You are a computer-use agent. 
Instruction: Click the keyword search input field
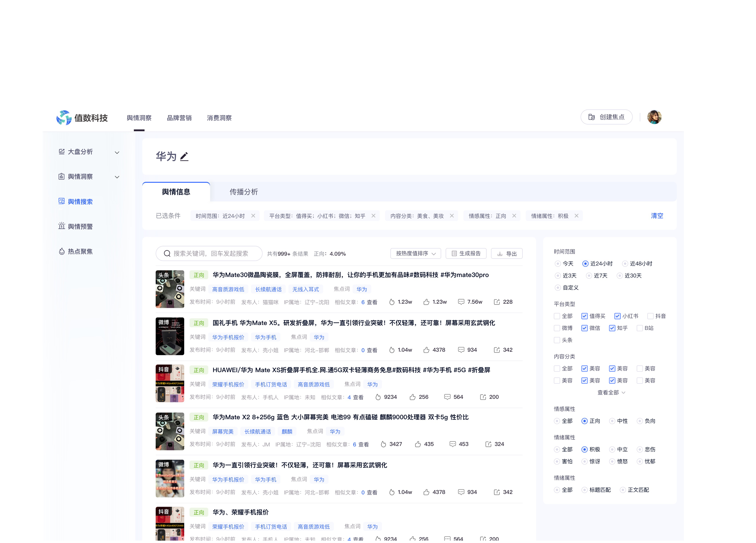pyautogui.click(x=209, y=253)
